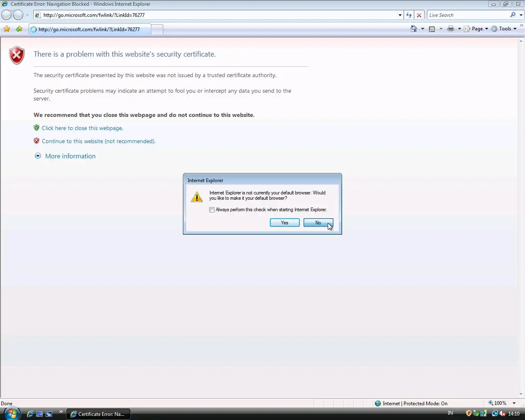525x420 pixels.
Task: Click the Home toolbar icon
Action: 414,29
